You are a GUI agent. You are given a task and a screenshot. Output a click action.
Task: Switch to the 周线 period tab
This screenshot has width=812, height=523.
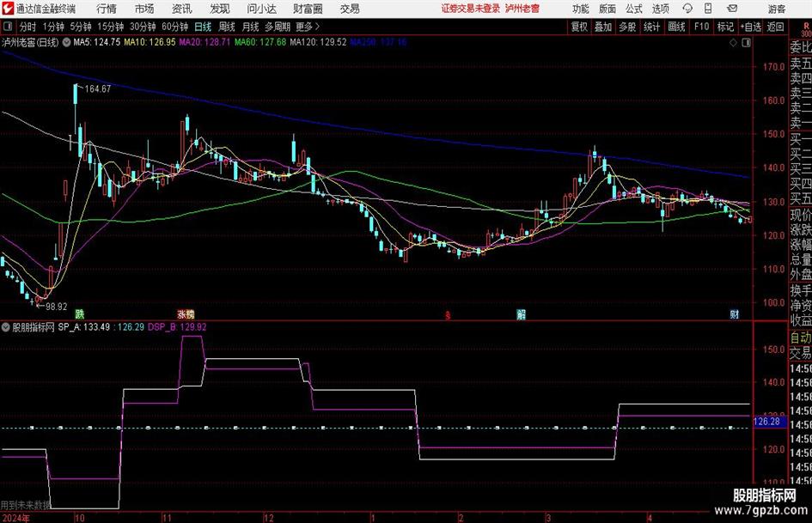click(x=227, y=27)
